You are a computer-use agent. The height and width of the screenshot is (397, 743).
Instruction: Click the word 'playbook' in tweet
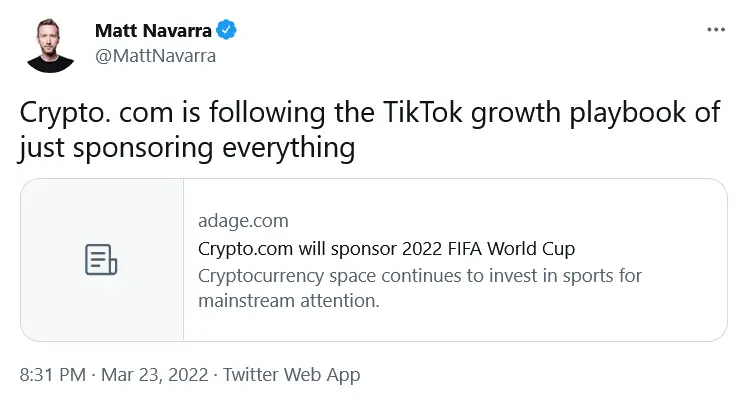[627, 114]
